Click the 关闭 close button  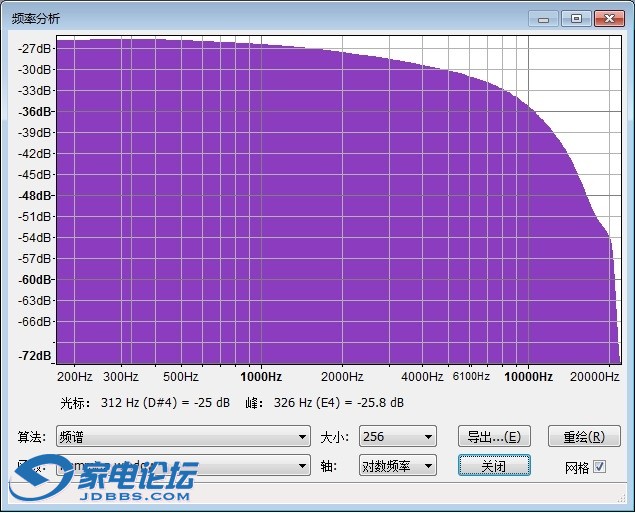(x=494, y=466)
